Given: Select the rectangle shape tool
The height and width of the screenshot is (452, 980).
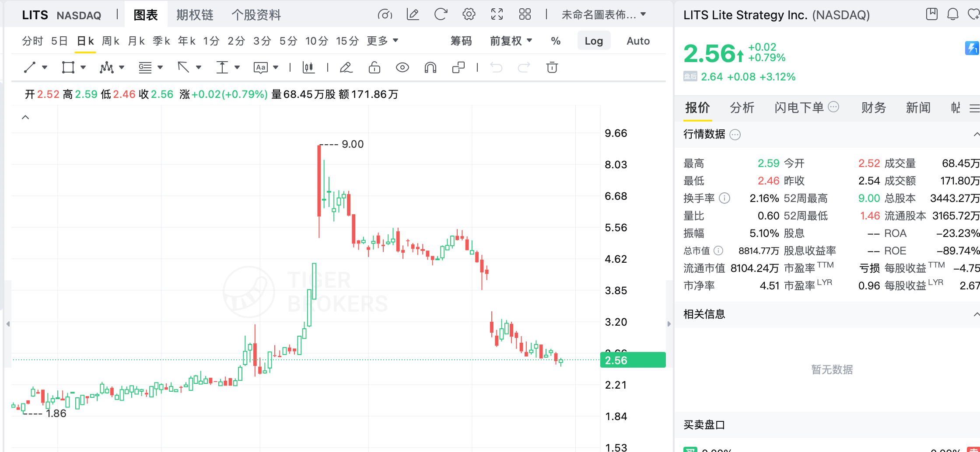Looking at the screenshot, I should [x=68, y=67].
